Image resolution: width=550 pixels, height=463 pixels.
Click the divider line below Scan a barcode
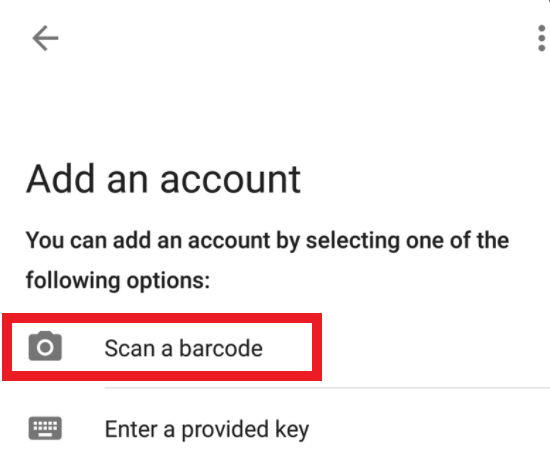click(327, 388)
